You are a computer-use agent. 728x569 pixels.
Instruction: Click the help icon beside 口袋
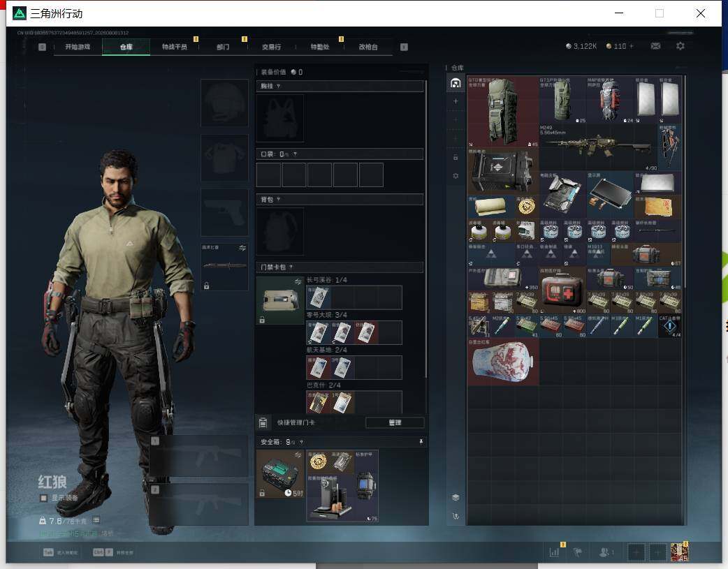[x=295, y=154]
